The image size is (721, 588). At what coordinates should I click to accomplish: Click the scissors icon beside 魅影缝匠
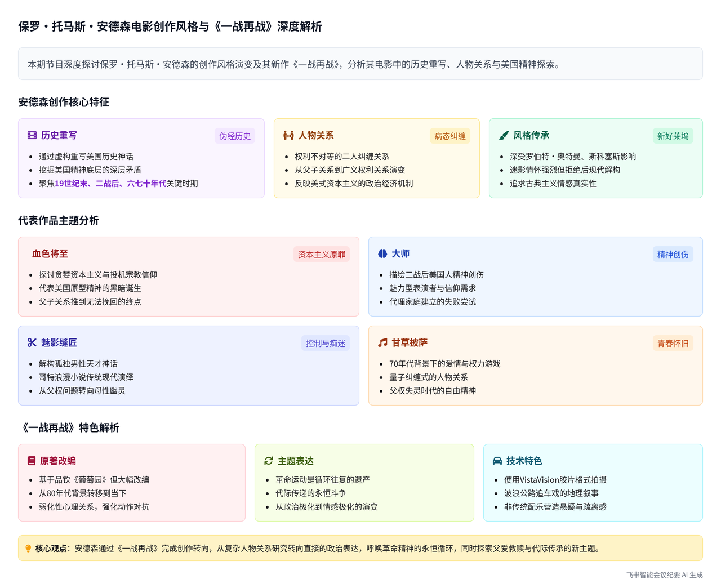tap(32, 342)
